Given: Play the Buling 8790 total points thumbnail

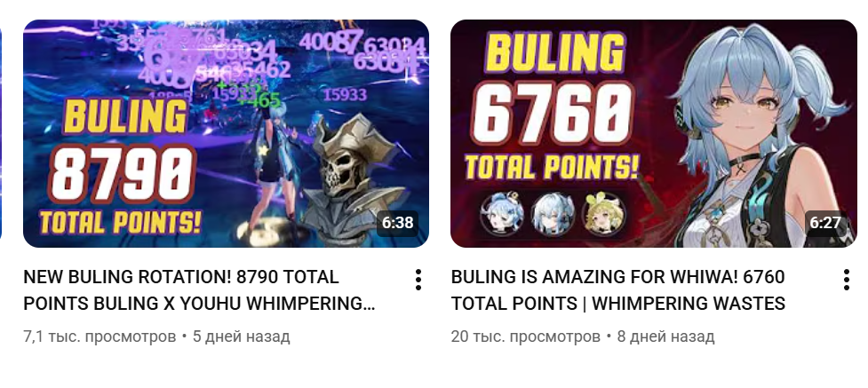Looking at the screenshot, I should point(226,133).
